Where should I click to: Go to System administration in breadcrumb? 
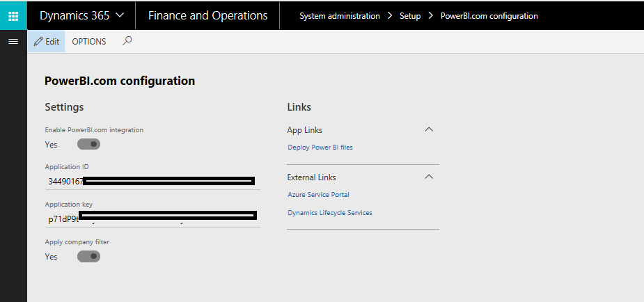click(x=339, y=16)
